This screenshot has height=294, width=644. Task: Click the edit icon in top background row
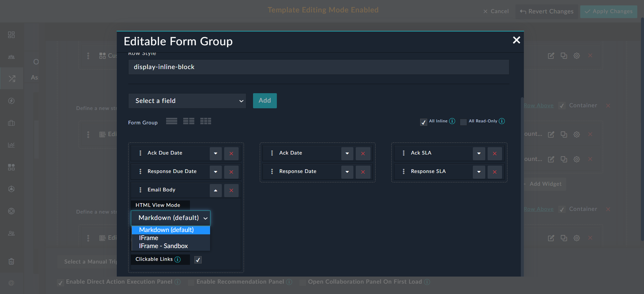click(x=551, y=56)
